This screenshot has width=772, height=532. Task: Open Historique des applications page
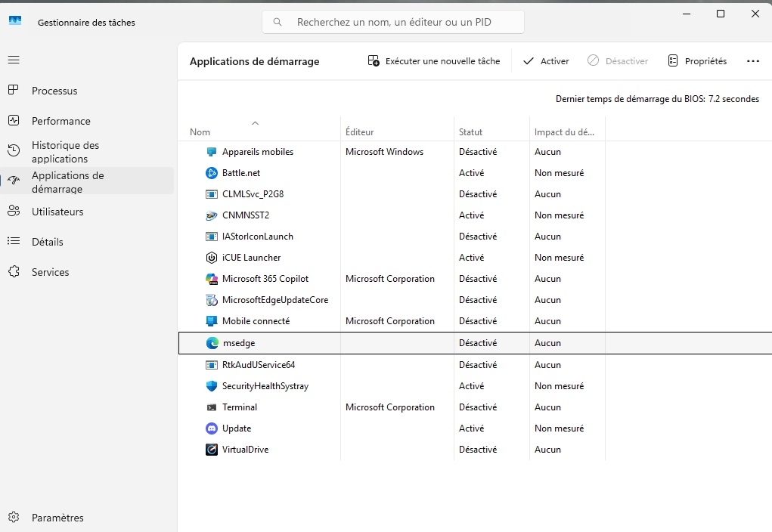(x=87, y=152)
